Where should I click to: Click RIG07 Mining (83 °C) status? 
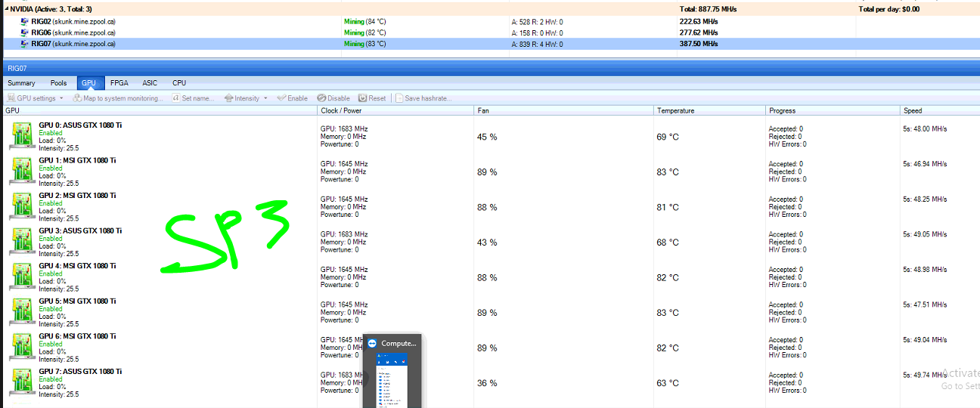365,44
